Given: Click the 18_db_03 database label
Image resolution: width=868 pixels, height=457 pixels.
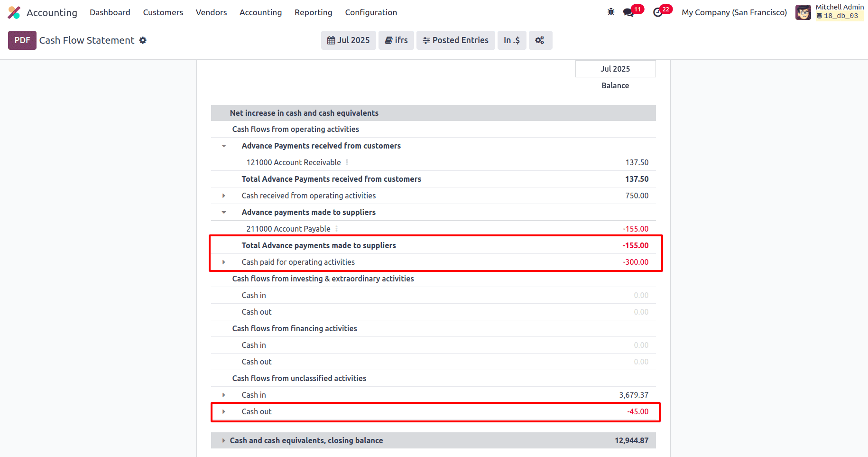Looking at the screenshot, I should tap(840, 16).
